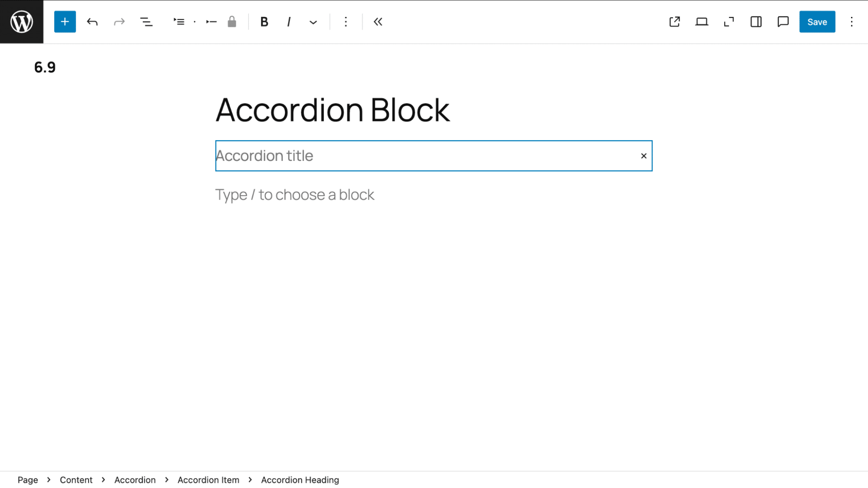
Task: Open the block inserter
Action: (65, 22)
